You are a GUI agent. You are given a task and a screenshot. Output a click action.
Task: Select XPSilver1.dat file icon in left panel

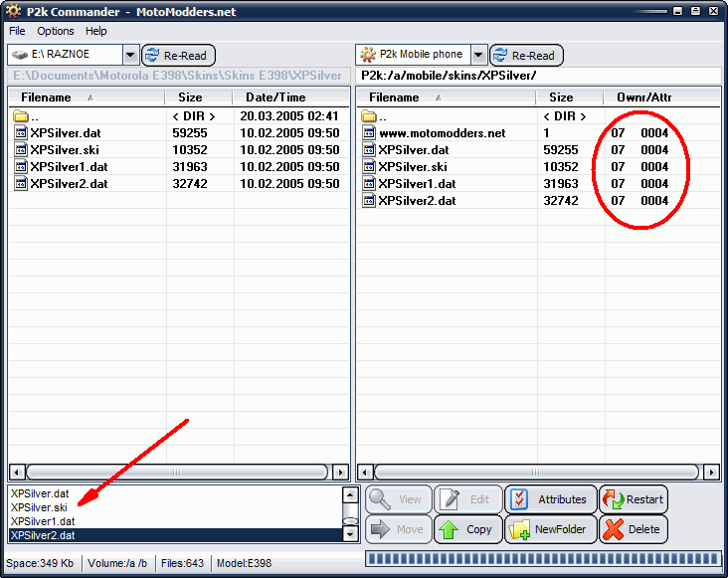pyautogui.click(x=21, y=167)
